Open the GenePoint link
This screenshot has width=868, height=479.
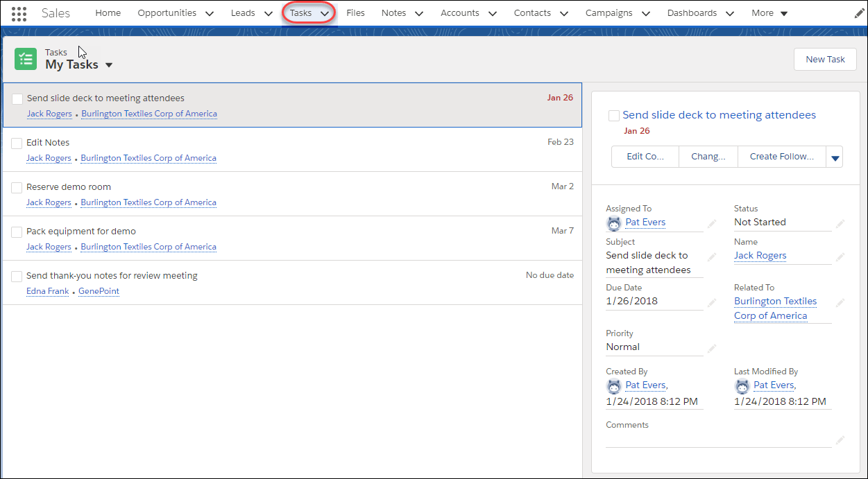click(98, 290)
